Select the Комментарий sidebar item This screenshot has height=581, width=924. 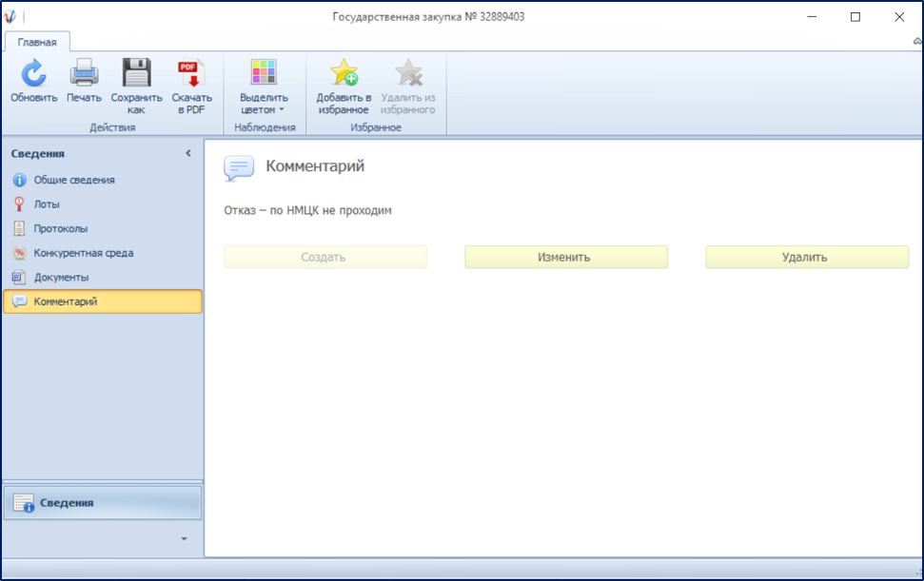[x=103, y=301]
